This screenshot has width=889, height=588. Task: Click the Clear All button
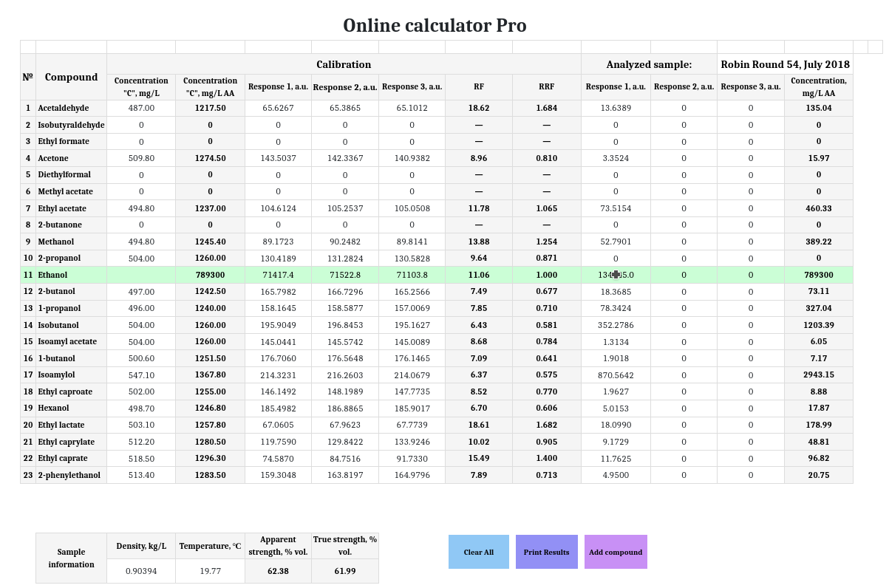click(478, 552)
